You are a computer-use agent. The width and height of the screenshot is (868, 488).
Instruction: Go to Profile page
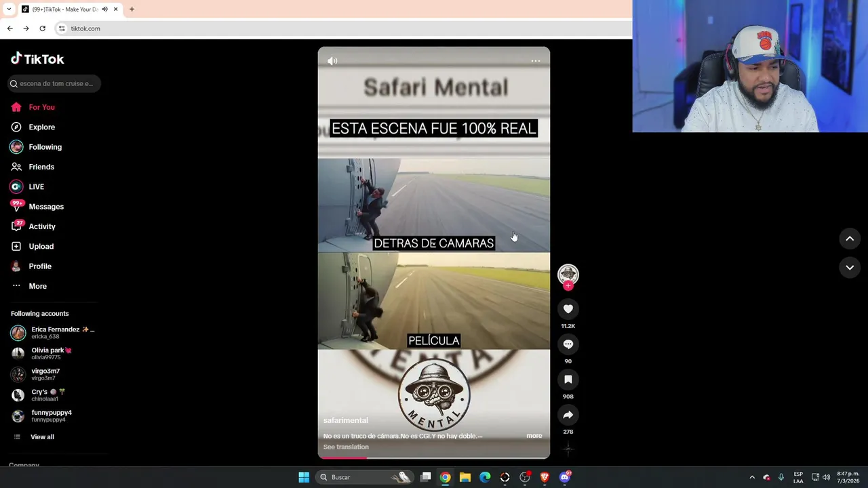tap(31, 266)
